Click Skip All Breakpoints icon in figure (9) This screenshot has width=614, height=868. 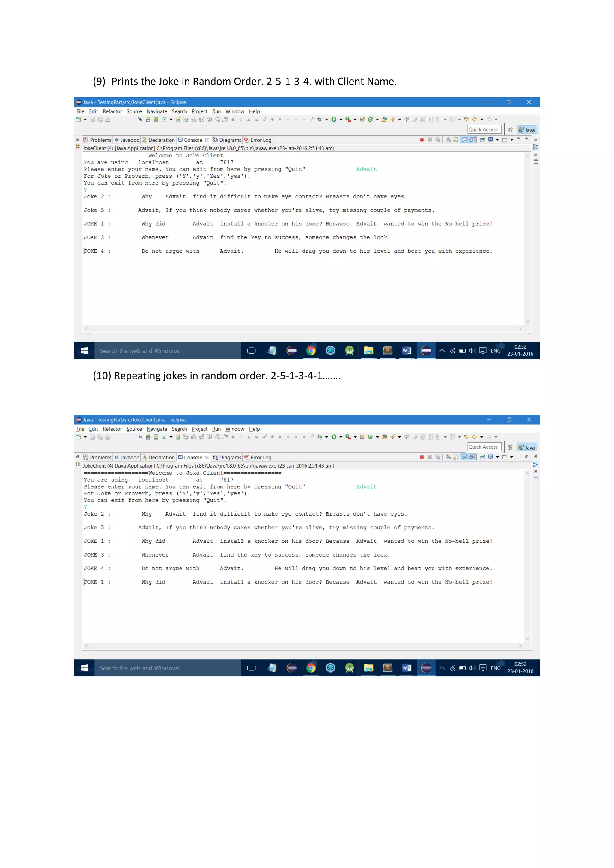pos(140,120)
